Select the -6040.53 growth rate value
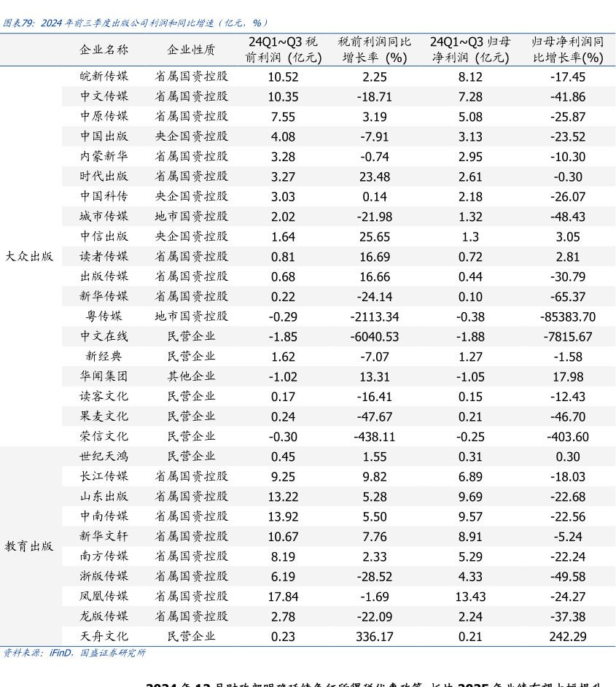Screen dimensions: 616x687 click(375, 336)
